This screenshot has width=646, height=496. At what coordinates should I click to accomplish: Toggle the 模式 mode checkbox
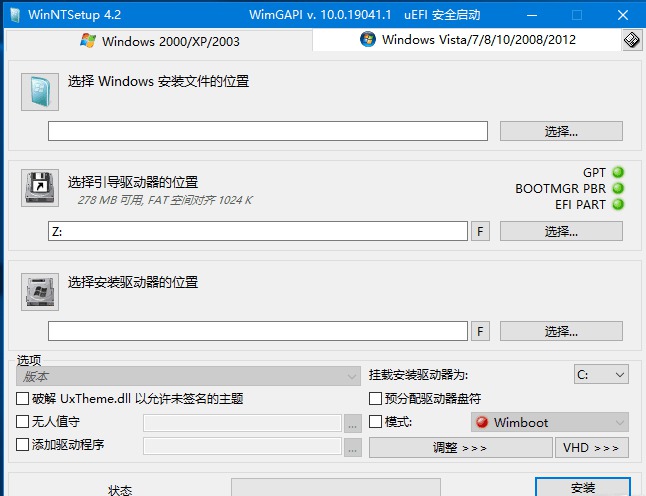click(x=375, y=421)
